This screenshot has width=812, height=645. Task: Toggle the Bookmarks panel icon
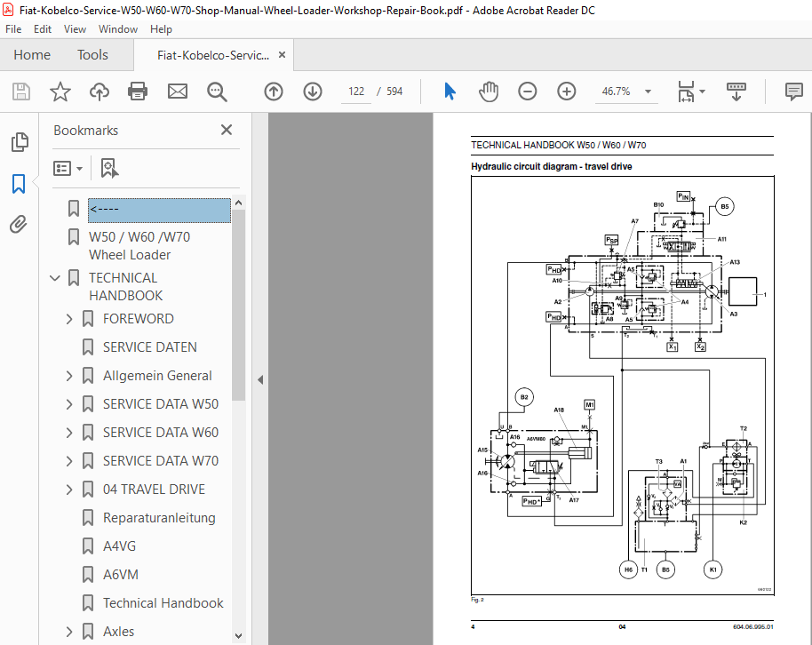[x=19, y=183]
